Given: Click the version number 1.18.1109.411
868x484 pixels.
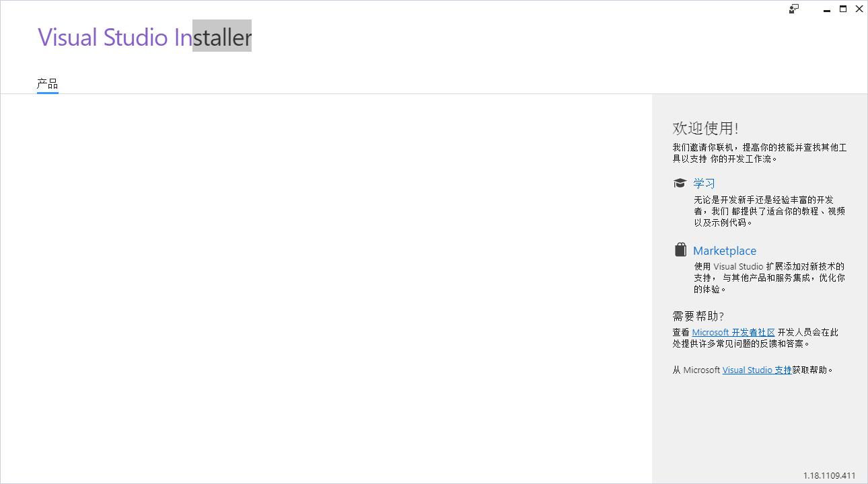Looking at the screenshot, I should pos(829,475).
